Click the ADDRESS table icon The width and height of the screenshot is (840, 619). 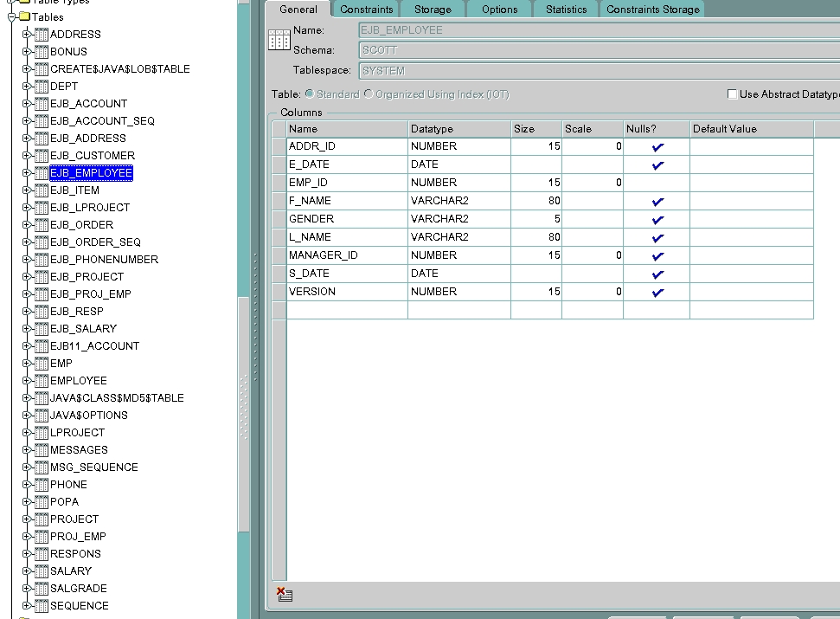42,35
